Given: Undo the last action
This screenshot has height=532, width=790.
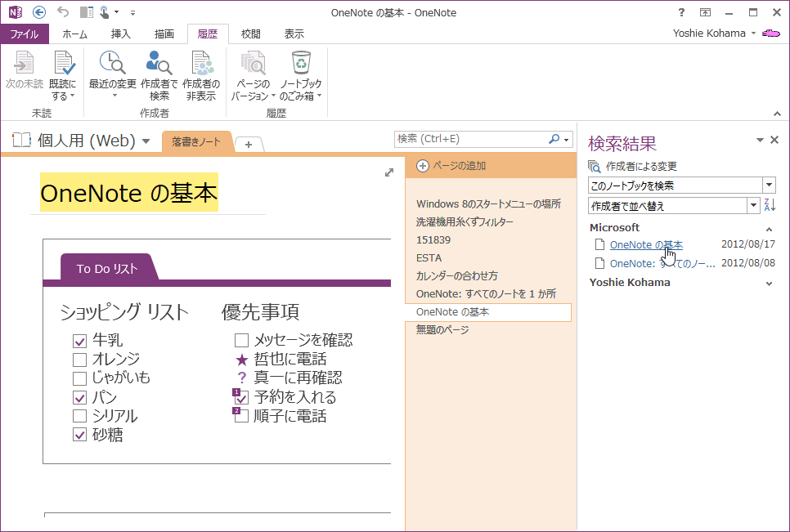Looking at the screenshot, I should [x=62, y=12].
